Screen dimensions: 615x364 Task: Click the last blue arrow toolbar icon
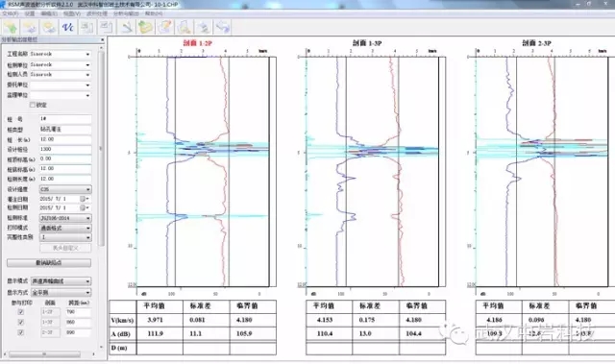coord(222,27)
